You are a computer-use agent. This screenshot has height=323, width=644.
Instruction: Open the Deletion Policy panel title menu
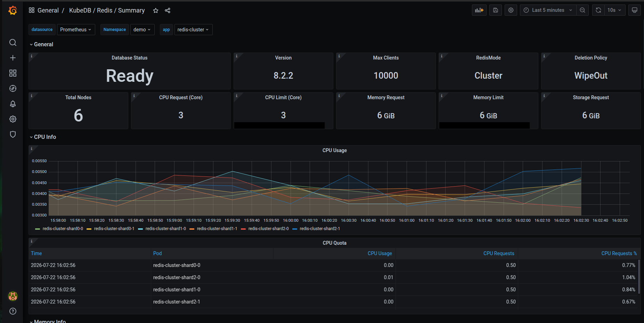[x=591, y=58]
